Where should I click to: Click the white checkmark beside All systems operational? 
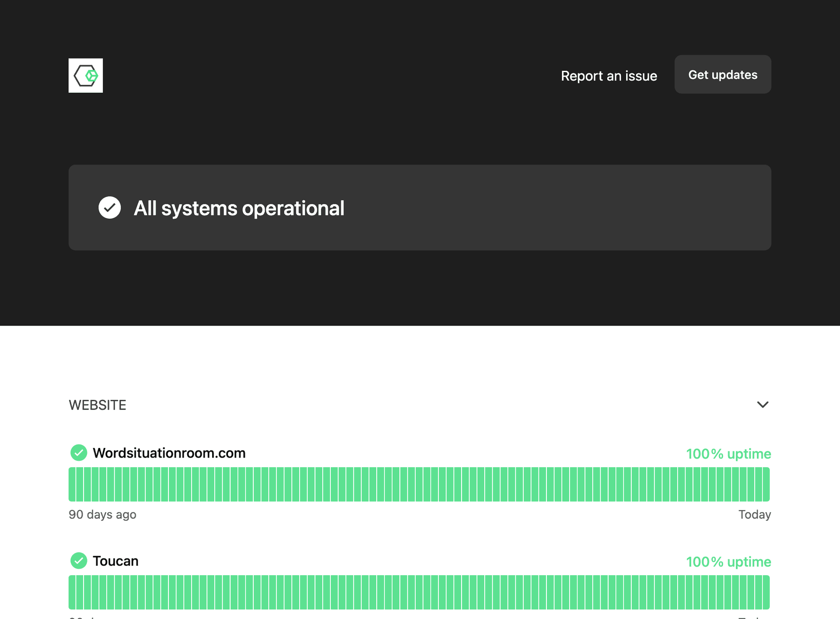click(109, 208)
